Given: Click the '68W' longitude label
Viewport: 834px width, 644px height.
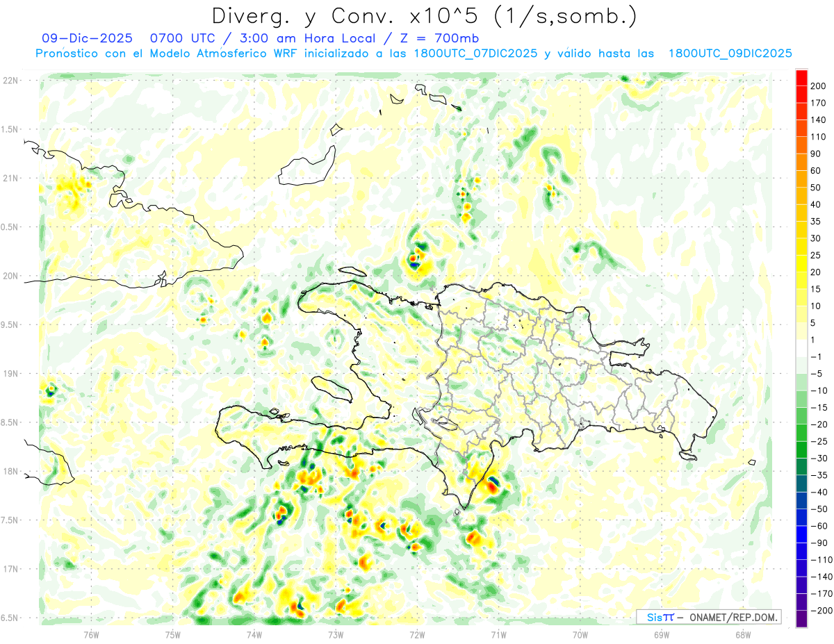Looking at the screenshot, I should pyautogui.click(x=743, y=634).
